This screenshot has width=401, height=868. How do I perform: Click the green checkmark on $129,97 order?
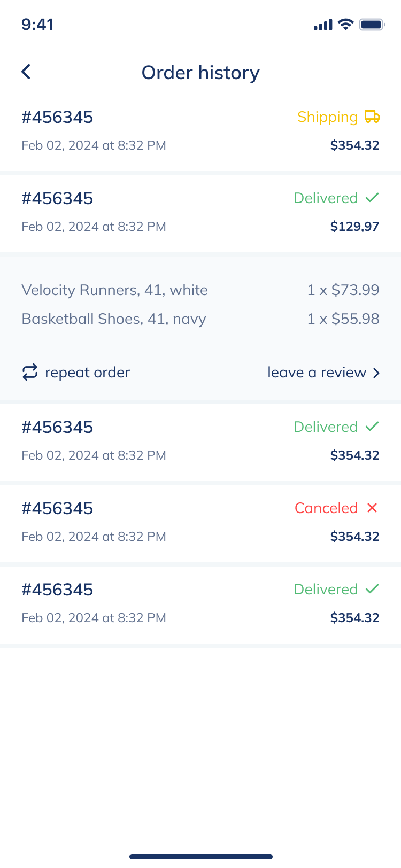tap(372, 198)
